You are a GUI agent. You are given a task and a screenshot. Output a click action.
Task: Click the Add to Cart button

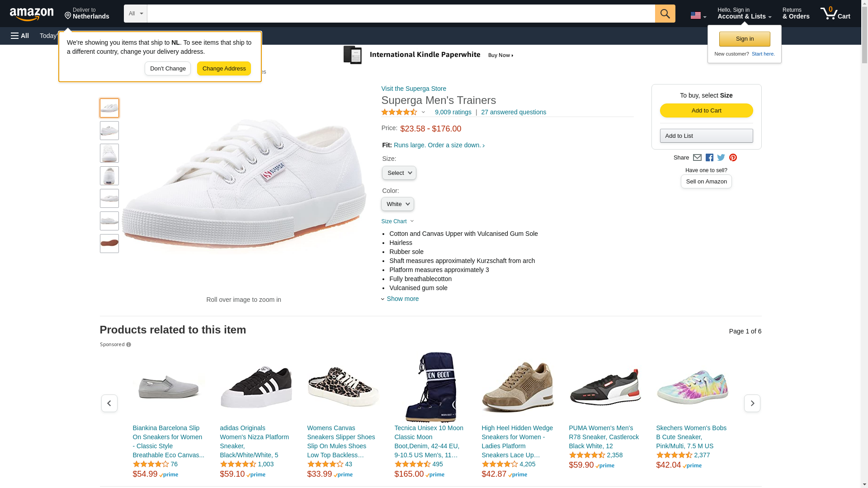tap(706, 111)
